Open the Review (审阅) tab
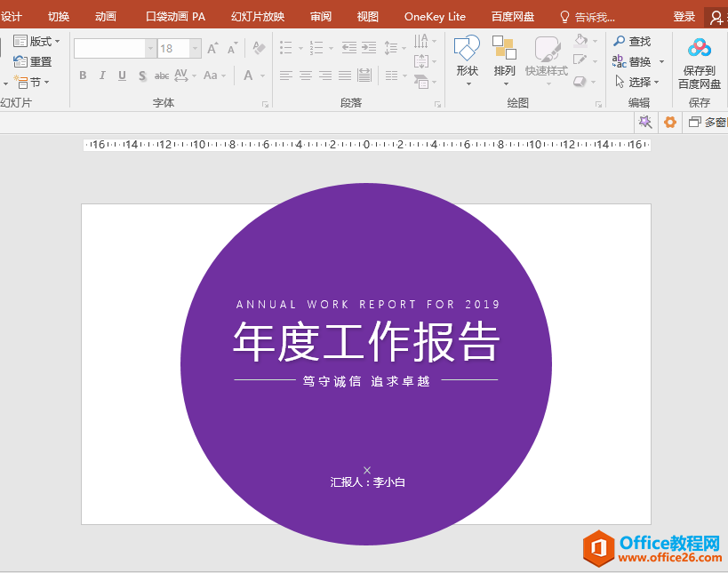The image size is (728, 573). coord(321,17)
